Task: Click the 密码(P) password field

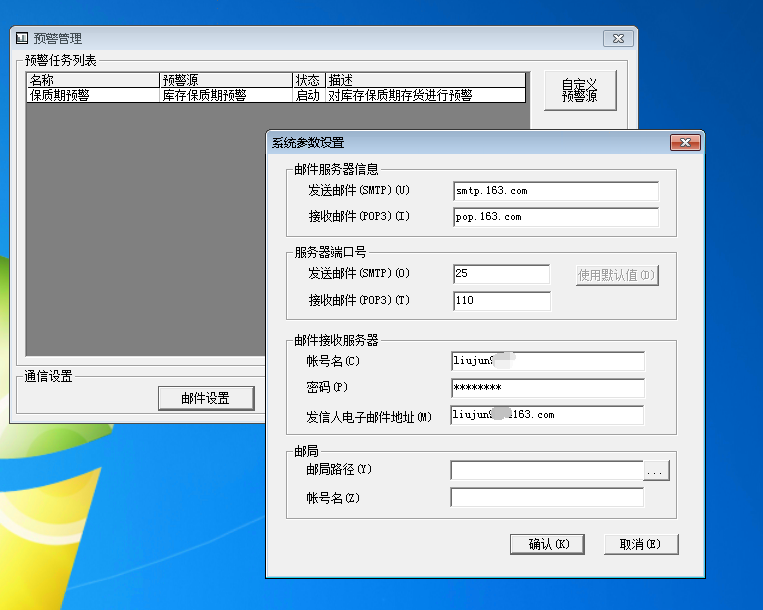Action: click(547, 388)
